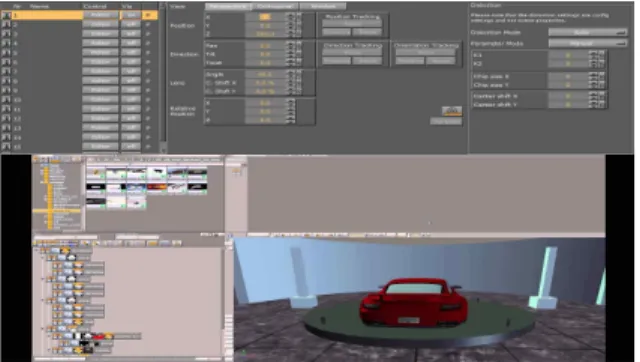Select the camera icon in row 3
Image resolution: width=640 pixels, height=362 pixels.
click(6, 34)
